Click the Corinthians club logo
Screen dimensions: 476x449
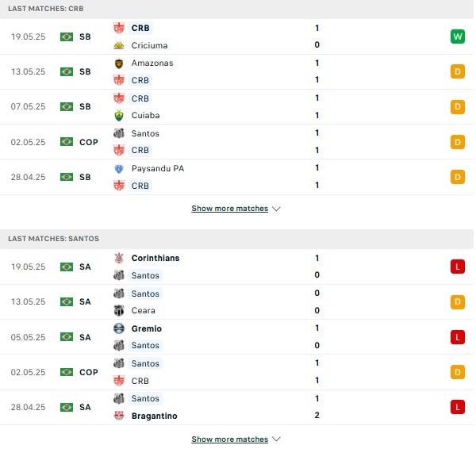click(x=119, y=258)
